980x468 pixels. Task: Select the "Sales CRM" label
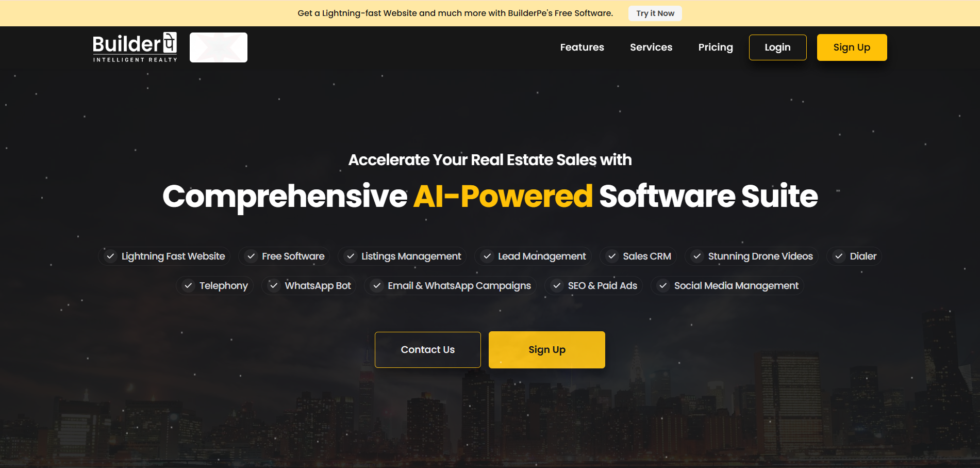pyautogui.click(x=647, y=256)
